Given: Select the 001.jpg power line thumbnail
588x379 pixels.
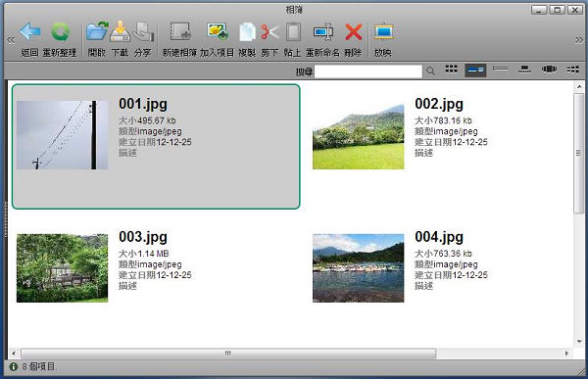Looking at the screenshot, I should [63, 135].
